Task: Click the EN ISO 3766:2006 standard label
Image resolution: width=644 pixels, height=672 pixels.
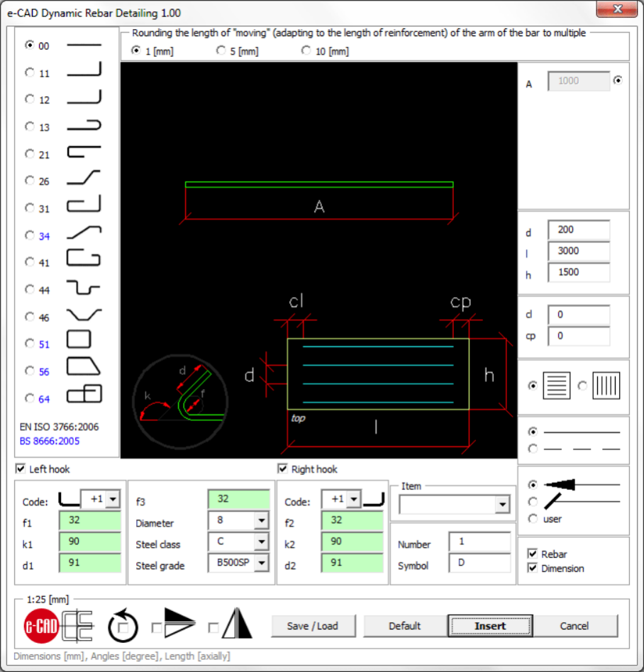Action: (59, 427)
